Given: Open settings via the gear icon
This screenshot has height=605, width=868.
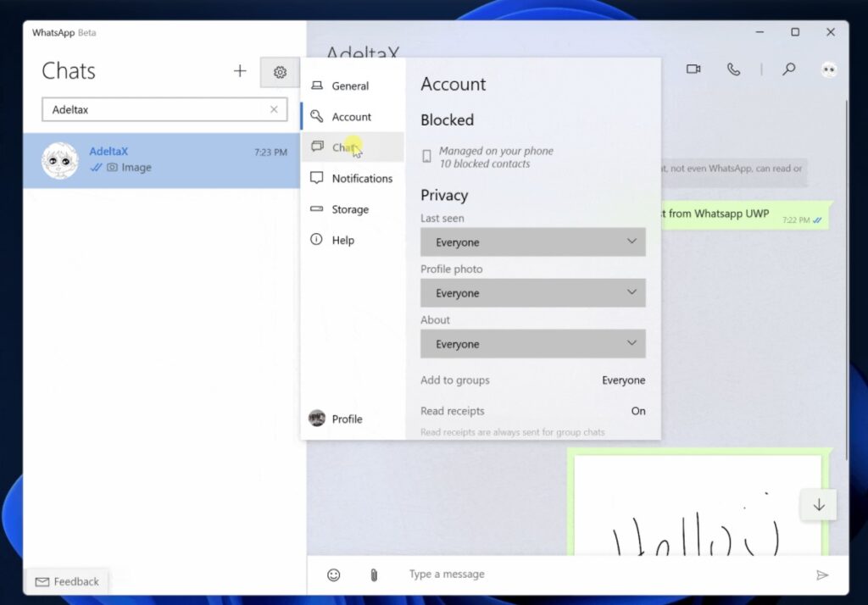Looking at the screenshot, I should pos(280,72).
